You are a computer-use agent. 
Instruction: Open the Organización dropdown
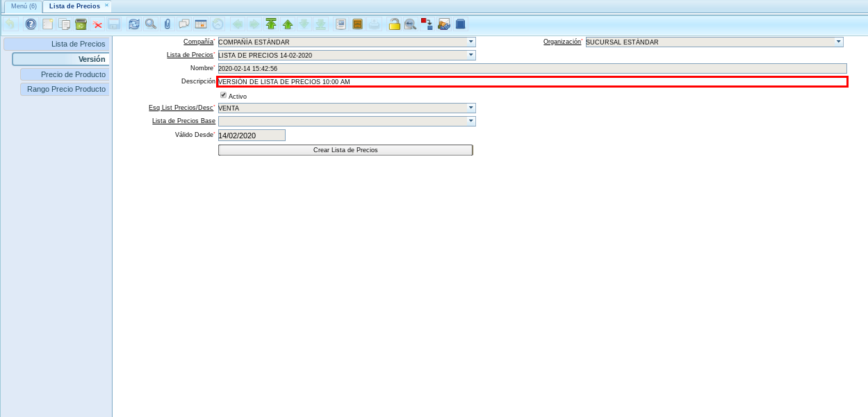pos(838,42)
